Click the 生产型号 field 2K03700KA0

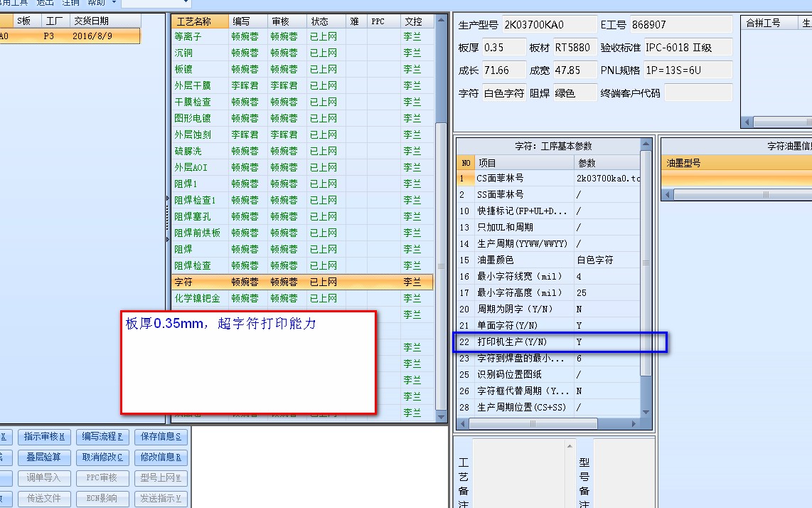pyautogui.click(x=550, y=24)
